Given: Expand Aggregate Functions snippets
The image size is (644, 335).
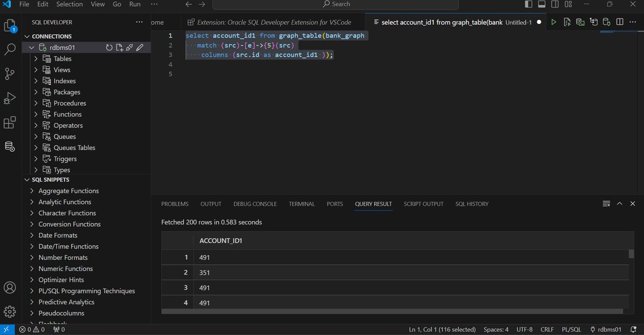Looking at the screenshot, I should [32, 191].
